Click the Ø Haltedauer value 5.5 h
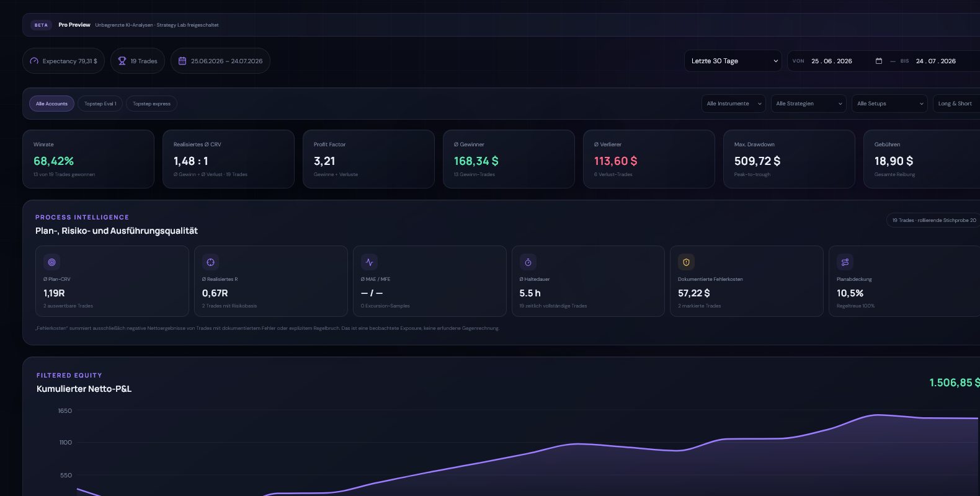The width and height of the screenshot is (980, 496). point(530,293)
